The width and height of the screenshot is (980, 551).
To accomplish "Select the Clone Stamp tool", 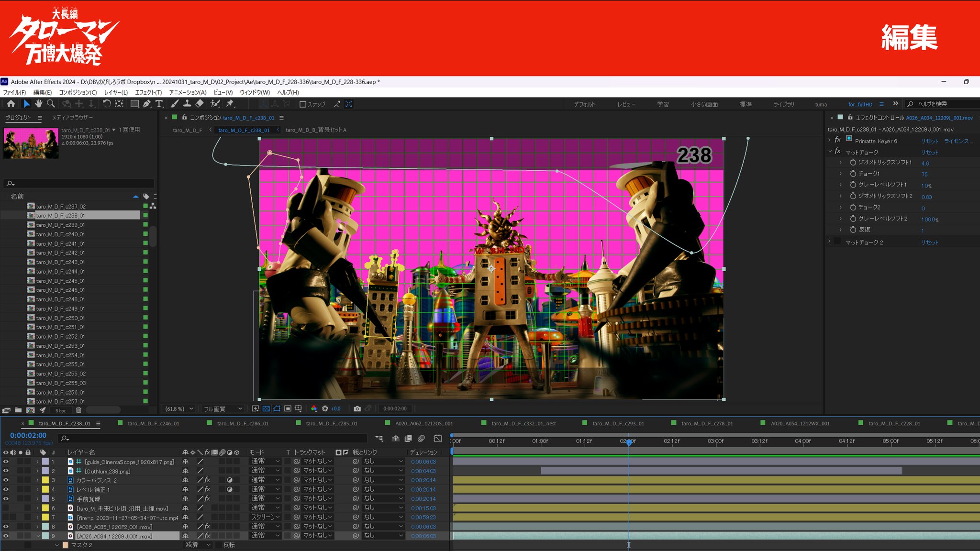I will 187,104.
